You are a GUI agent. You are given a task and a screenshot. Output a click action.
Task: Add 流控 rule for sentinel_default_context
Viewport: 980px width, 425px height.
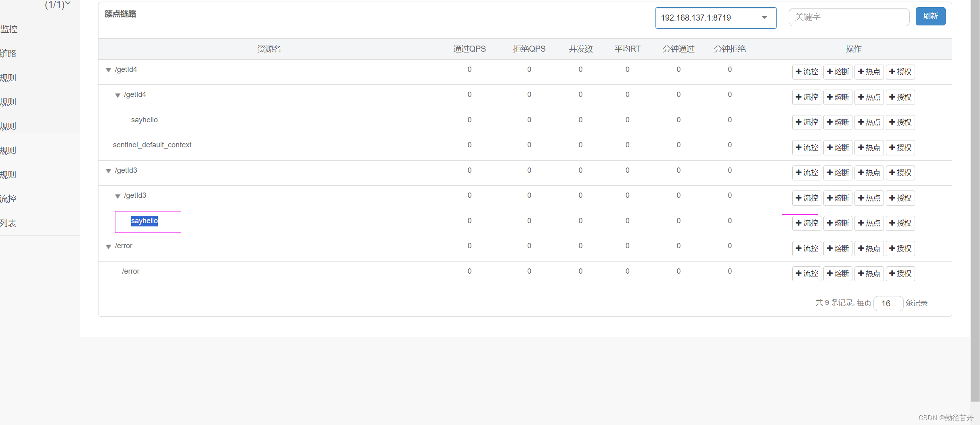tap(806, 148)
